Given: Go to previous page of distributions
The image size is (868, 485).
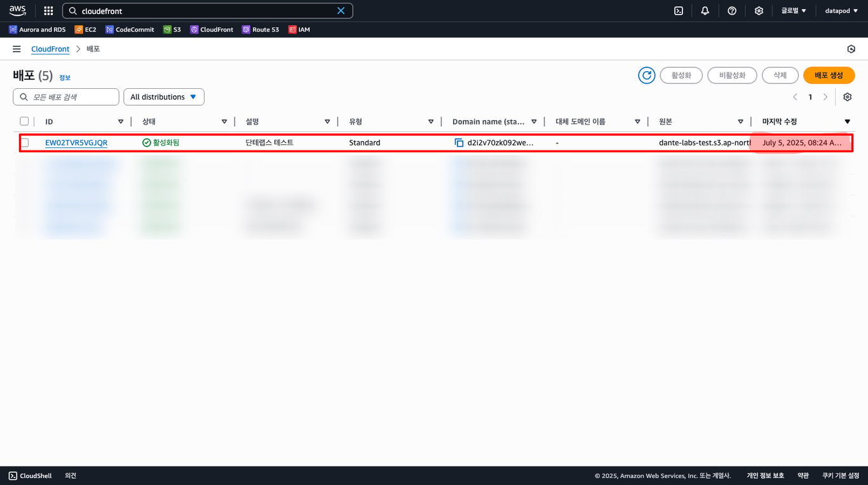Looking at the screenshot, I should (x=795, y=97).
